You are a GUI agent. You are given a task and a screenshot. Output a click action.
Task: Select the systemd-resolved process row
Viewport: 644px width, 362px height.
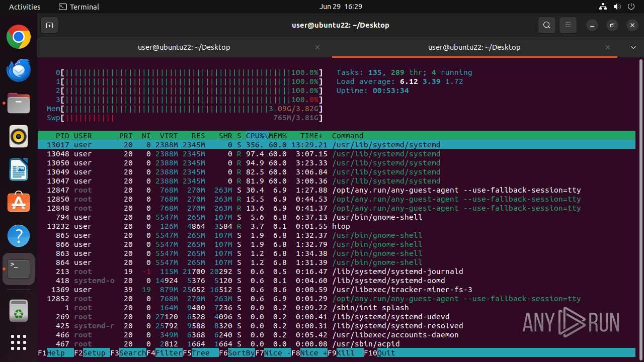pyautogui.click(x=337, y=326)
